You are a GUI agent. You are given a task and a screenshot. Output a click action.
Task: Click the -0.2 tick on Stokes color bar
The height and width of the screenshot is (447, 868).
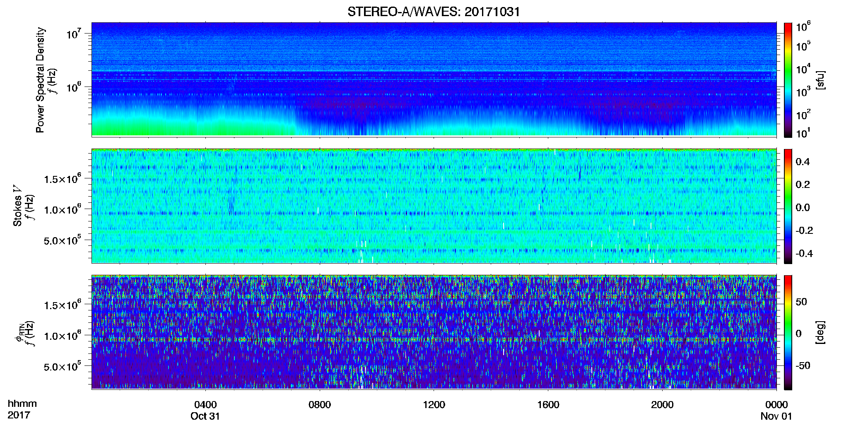click(804, 231)
